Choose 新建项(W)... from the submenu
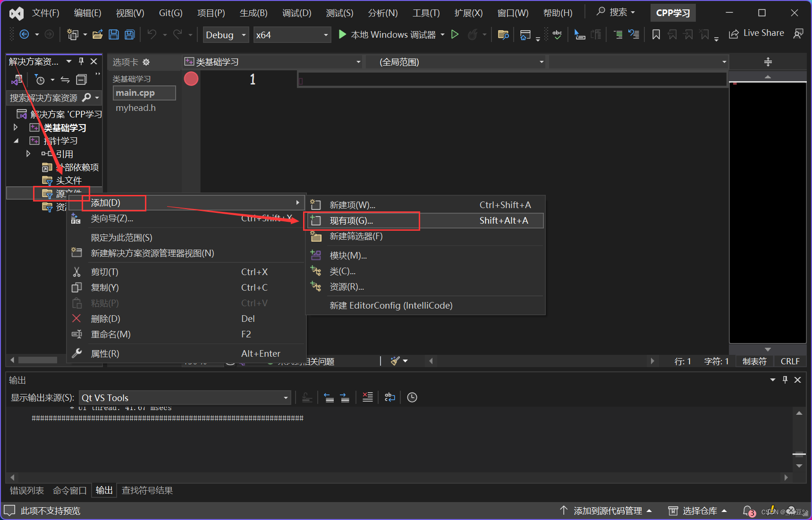812x520 pixels. (x=425, y=205)
